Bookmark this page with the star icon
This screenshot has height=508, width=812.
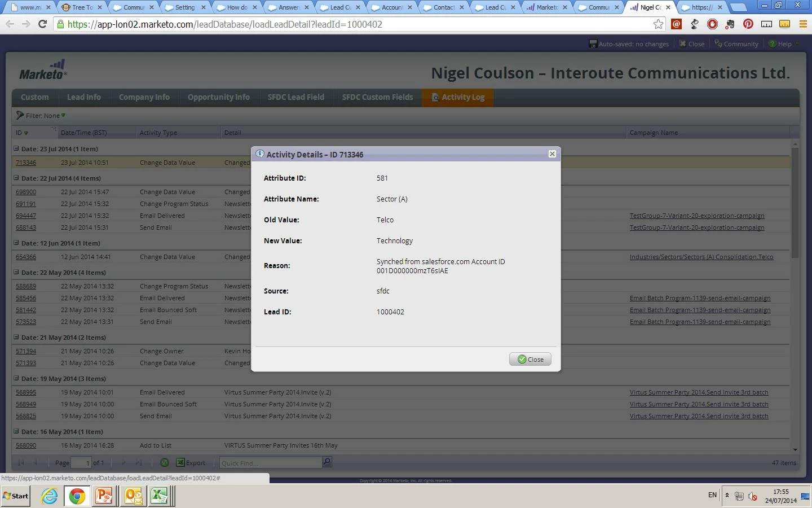(658, 24)
